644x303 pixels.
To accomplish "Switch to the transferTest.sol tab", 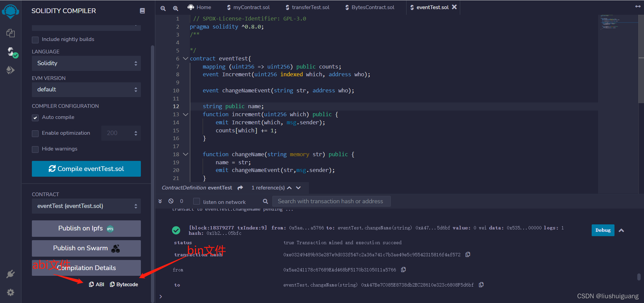I will tap(308, 7).
